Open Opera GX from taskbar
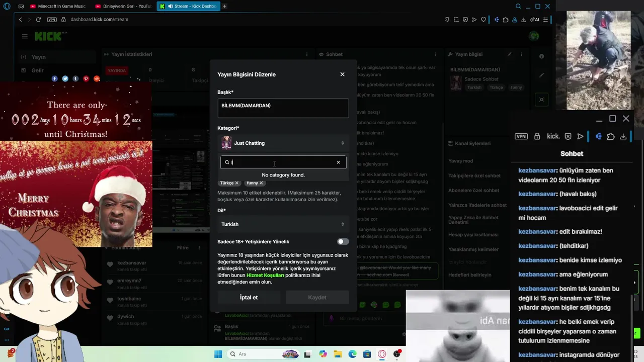Viewport: 644px width, 362px height. tap(382, 354)
